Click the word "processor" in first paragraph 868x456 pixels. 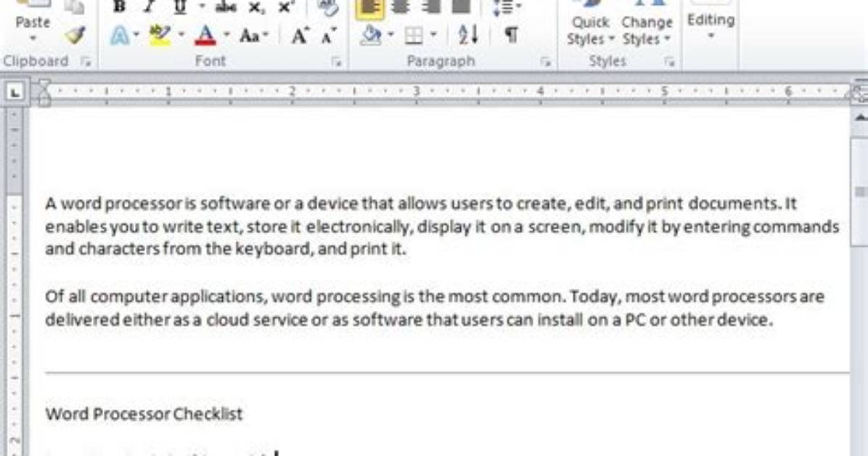point(144,203)
